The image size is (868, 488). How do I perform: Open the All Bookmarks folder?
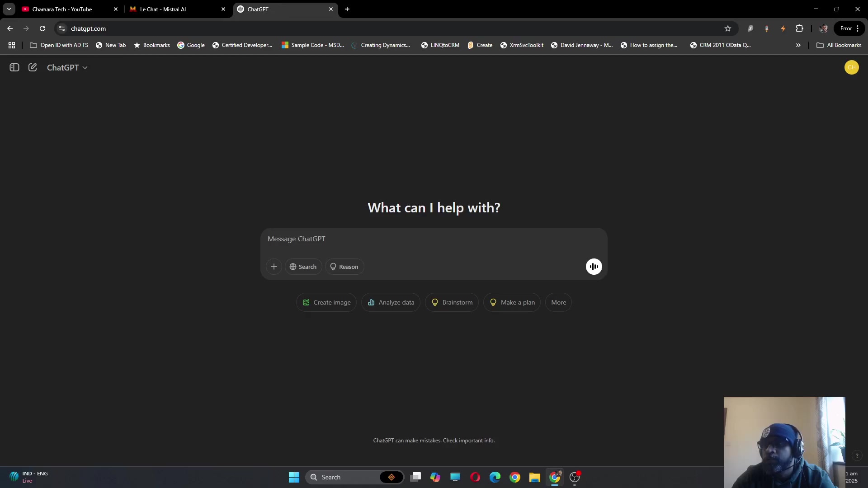click(x=839, y=45)
